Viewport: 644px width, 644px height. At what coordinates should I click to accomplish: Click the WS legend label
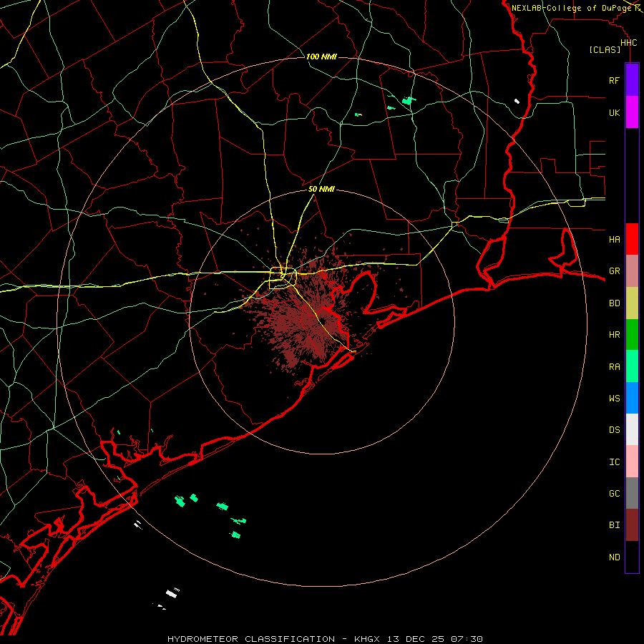(614, 399)
